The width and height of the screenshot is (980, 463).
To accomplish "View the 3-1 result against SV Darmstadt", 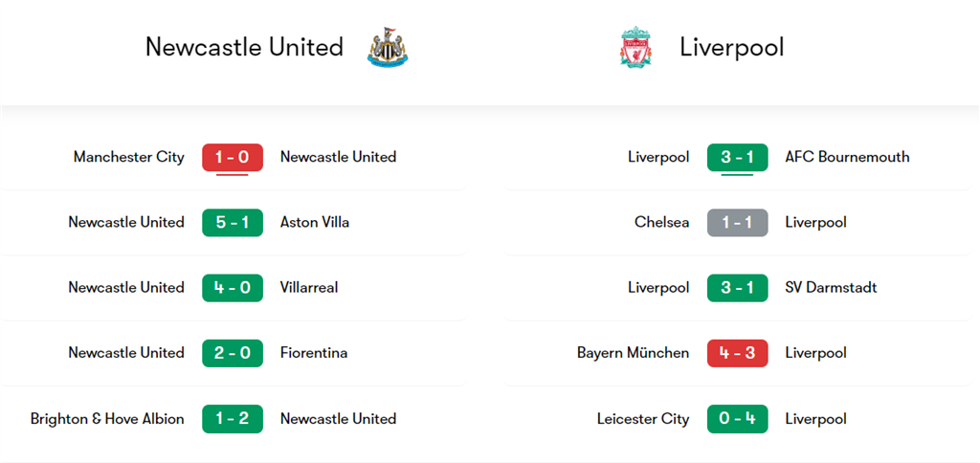I will pyautogui.click(x=737, y=287).
